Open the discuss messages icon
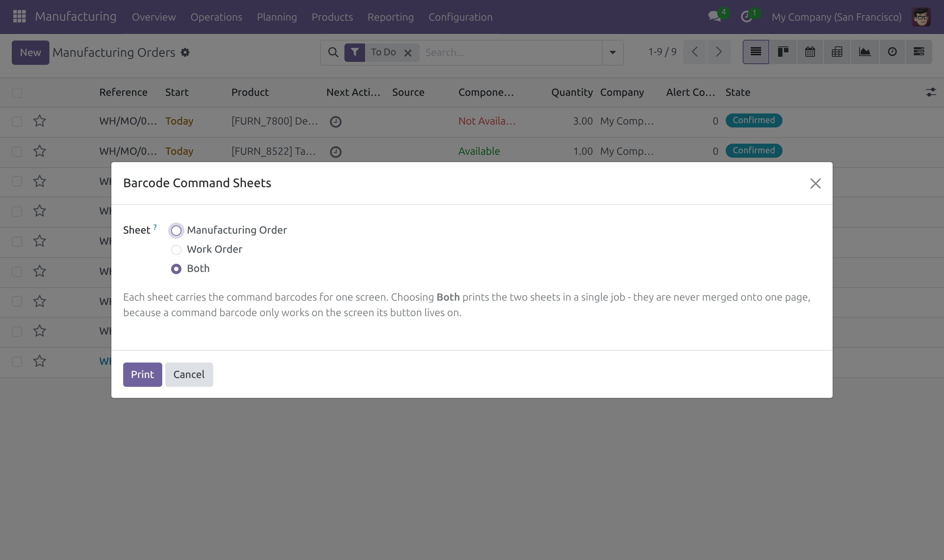Viewport: 944px width, 560px height. pos(714,17)
